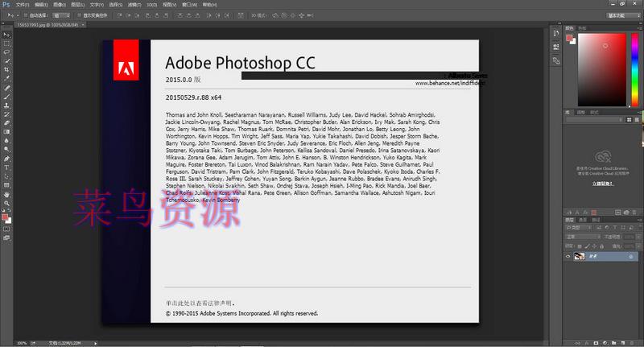The width and height of the screenshot is (644, 347).
Task: Click the layer thumbnail in Layers panel
Action: [x=579, y=256]
